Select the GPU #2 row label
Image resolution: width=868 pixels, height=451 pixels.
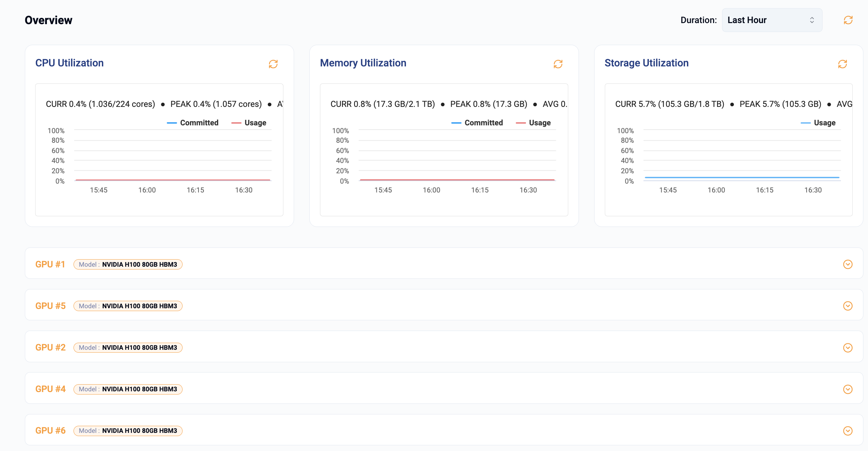(x=50, y=348)
